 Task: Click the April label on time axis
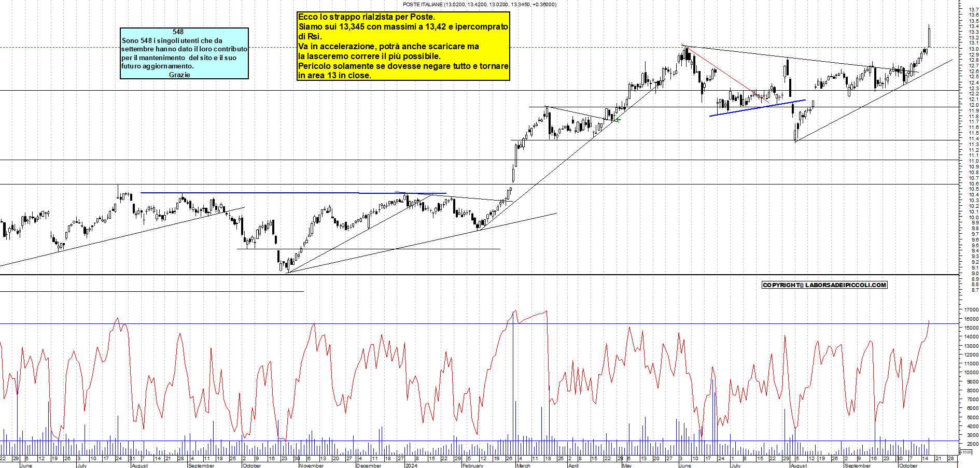point(573,465)
